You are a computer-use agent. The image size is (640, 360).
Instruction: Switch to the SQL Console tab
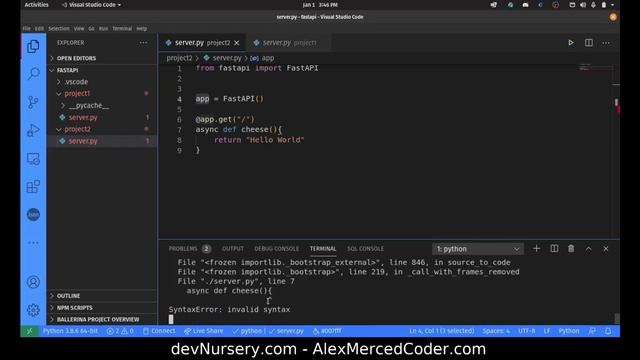click(x=365, y=249)
